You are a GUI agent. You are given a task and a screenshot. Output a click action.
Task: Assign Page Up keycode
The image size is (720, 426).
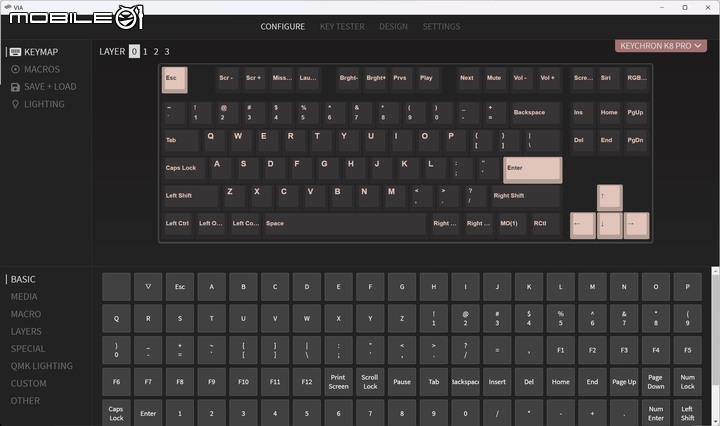point(624,382)
